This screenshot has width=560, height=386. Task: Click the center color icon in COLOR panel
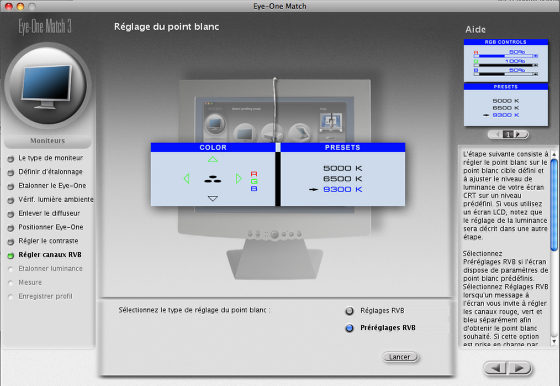212,179
